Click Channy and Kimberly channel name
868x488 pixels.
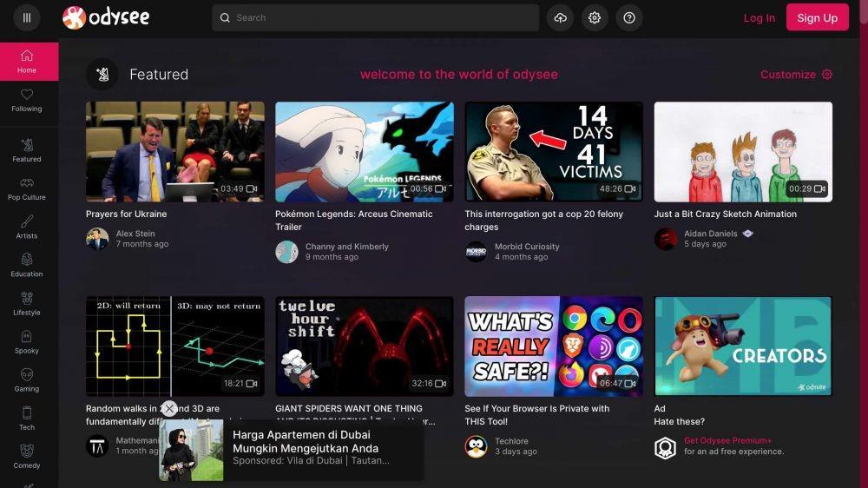tap(347, 247)
